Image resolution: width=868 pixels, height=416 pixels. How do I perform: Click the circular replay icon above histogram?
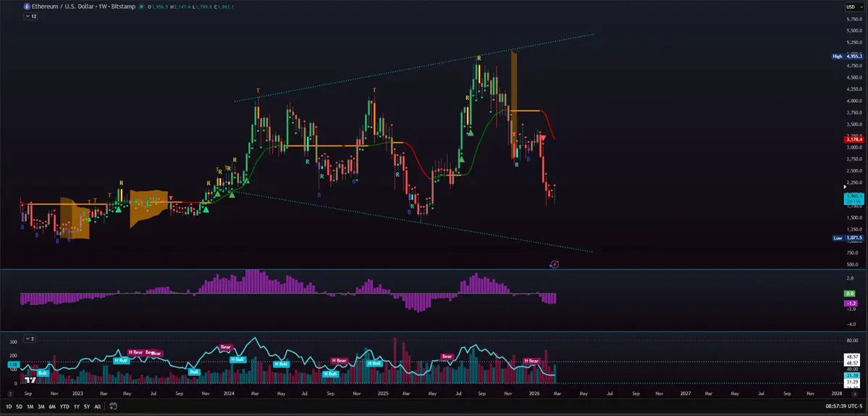554,265
